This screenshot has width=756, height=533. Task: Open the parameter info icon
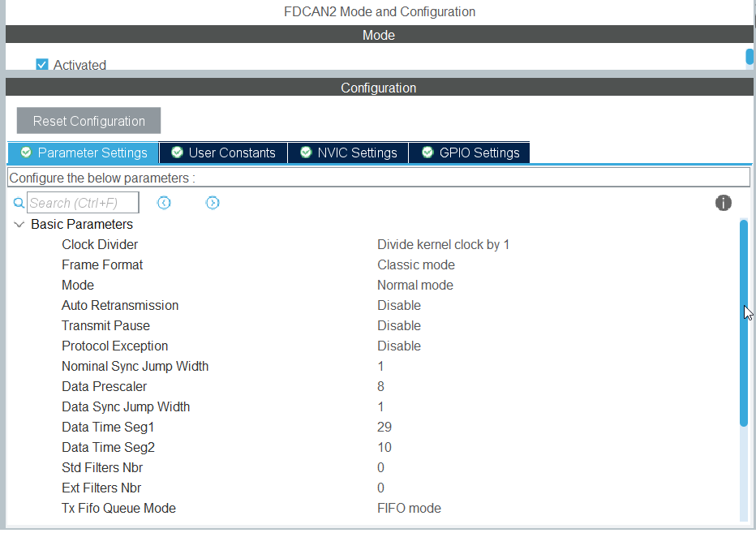[x=724, y=203]
